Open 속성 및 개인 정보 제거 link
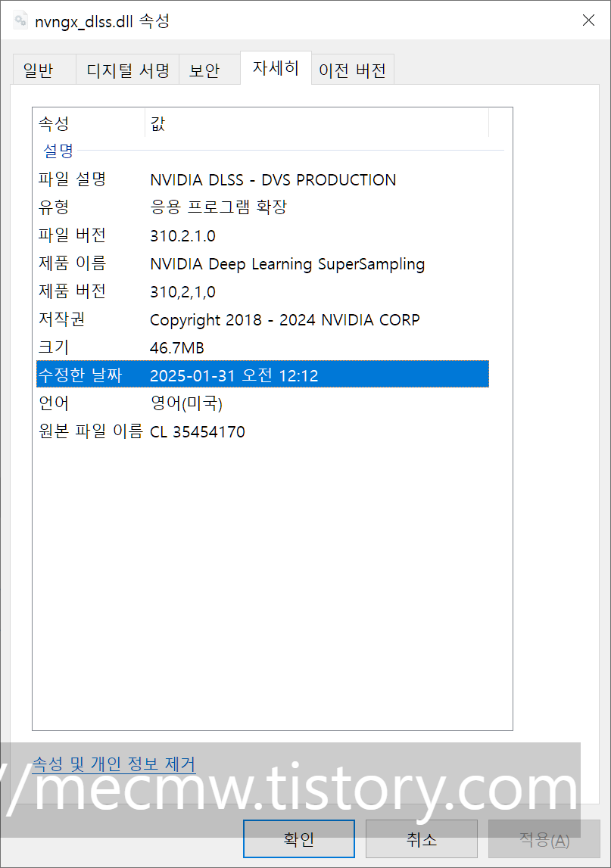Viewport: 611px width, 868px height. click(x=114, y=764)
